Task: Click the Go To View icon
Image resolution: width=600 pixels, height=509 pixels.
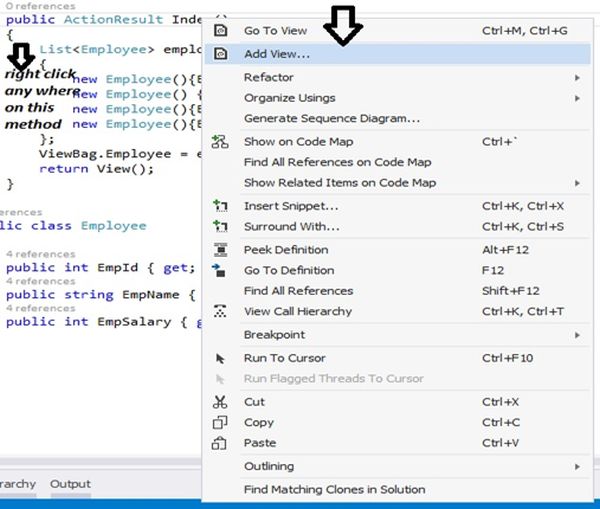Action: tap(220, 31)
